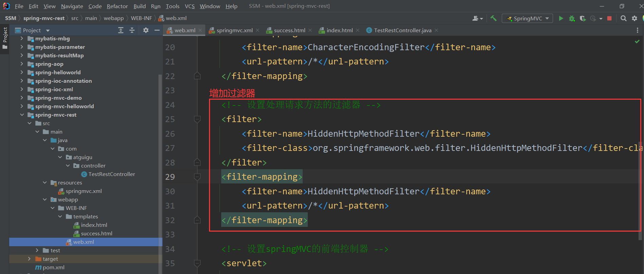Expand all in the Project panel
Screen dimensions: 644x274
(x=121, y=31)
